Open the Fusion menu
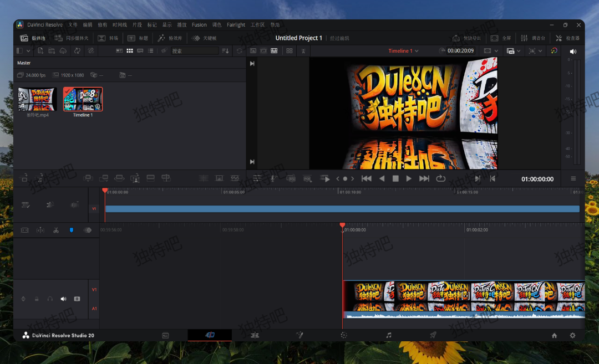 [x=199, y=25]
